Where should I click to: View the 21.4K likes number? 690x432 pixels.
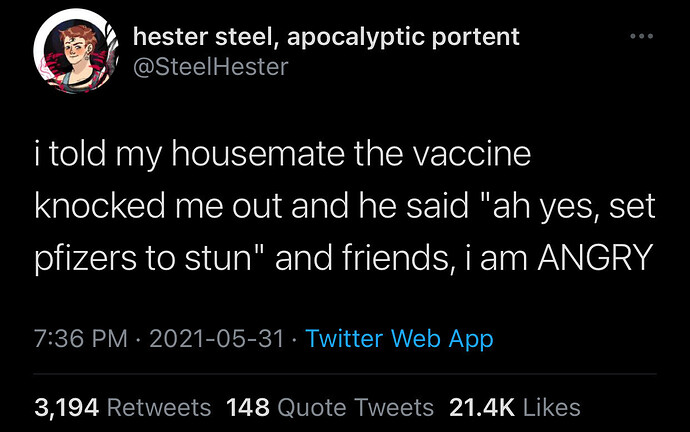[x=481, y=407]
